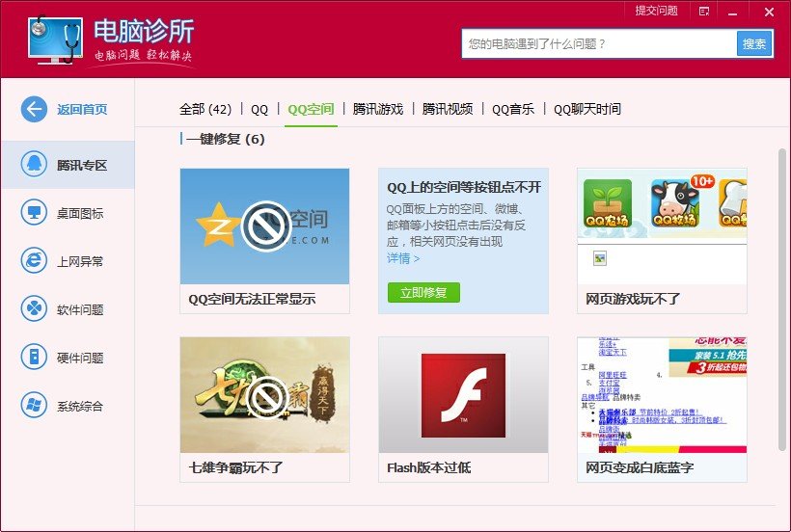Open the 上网异常 IE icon
Image resolution: width=791 pixels, height=532 pixels.
tap(34, 260)
